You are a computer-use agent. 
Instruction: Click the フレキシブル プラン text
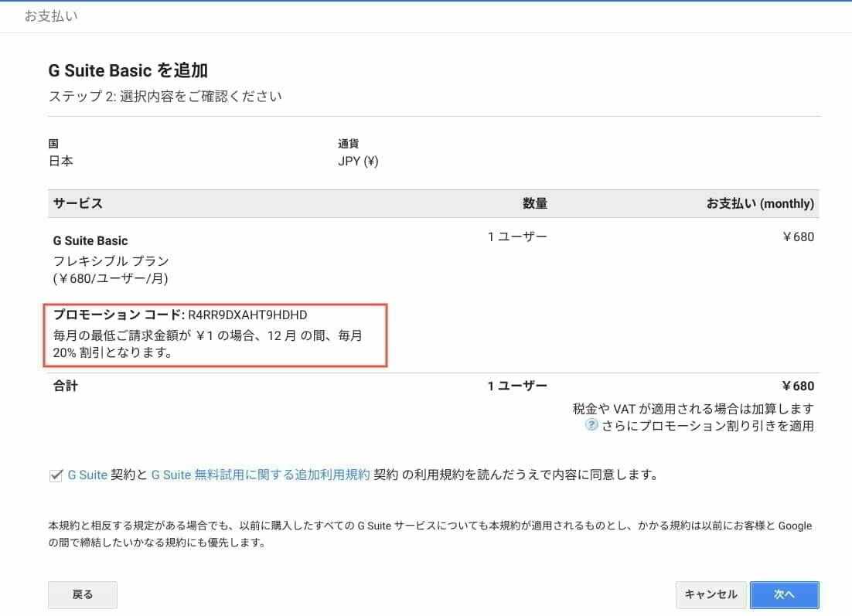[x=111, y=260]
